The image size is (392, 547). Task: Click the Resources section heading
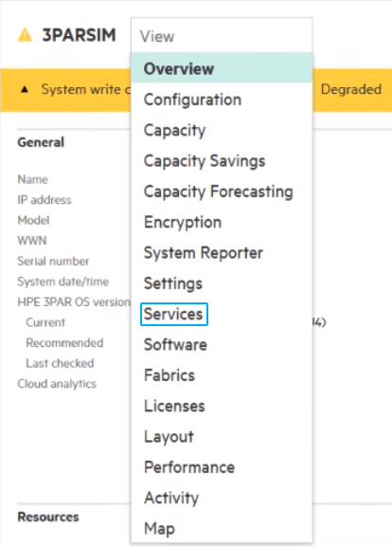click(x=48, y=517)
